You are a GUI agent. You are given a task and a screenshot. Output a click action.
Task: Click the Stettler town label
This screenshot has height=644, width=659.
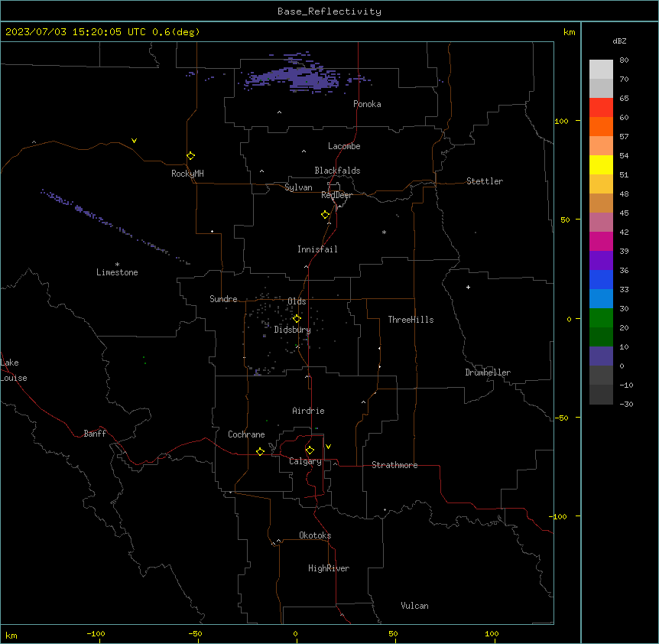pyautogui.click(x=485, y=181)
